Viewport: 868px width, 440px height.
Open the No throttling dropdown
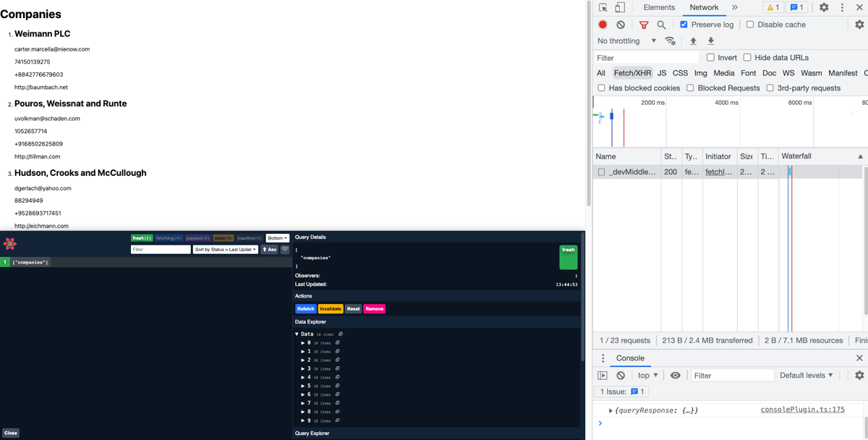click(626, 41)
